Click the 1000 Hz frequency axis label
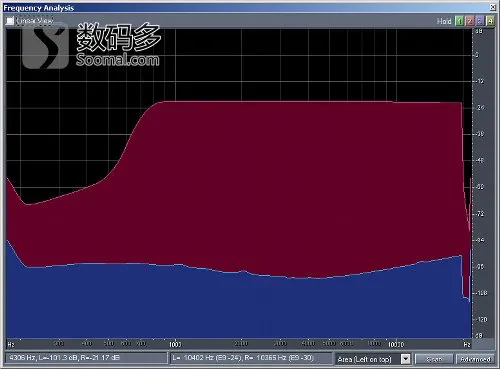 (x=175, y=344)
